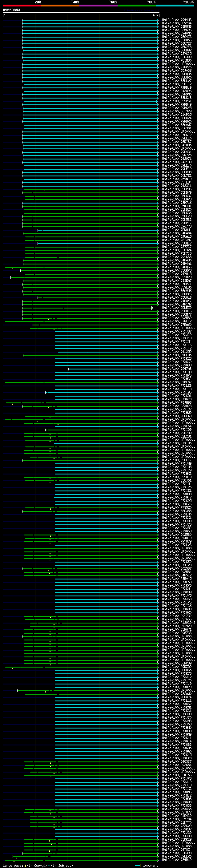The image size is (197, 868).
Task: Click hit UniRef100_P06733
Action: pos(176,633)
